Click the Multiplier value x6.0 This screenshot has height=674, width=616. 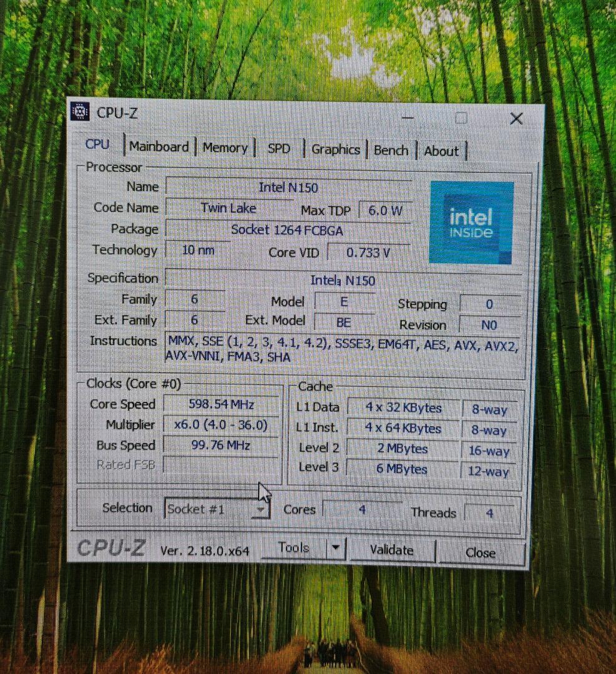tap(221, 425)
